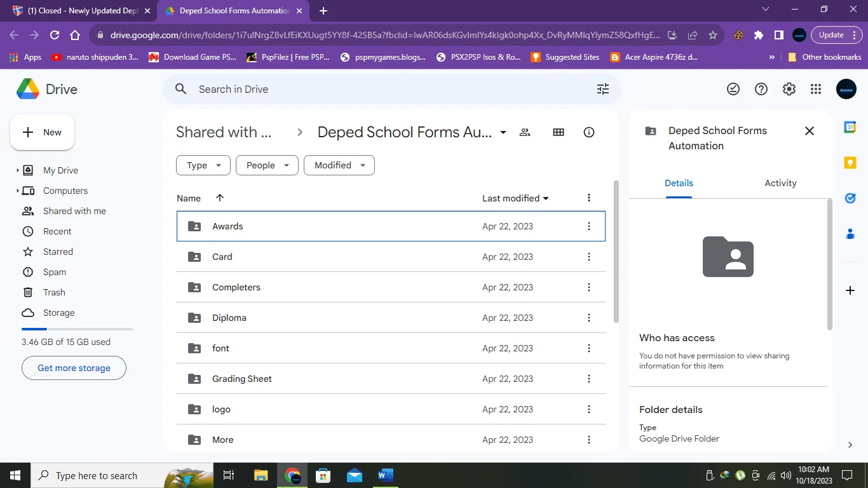Hide details with the info icon
868x488 pixels.
click(589, 132)
